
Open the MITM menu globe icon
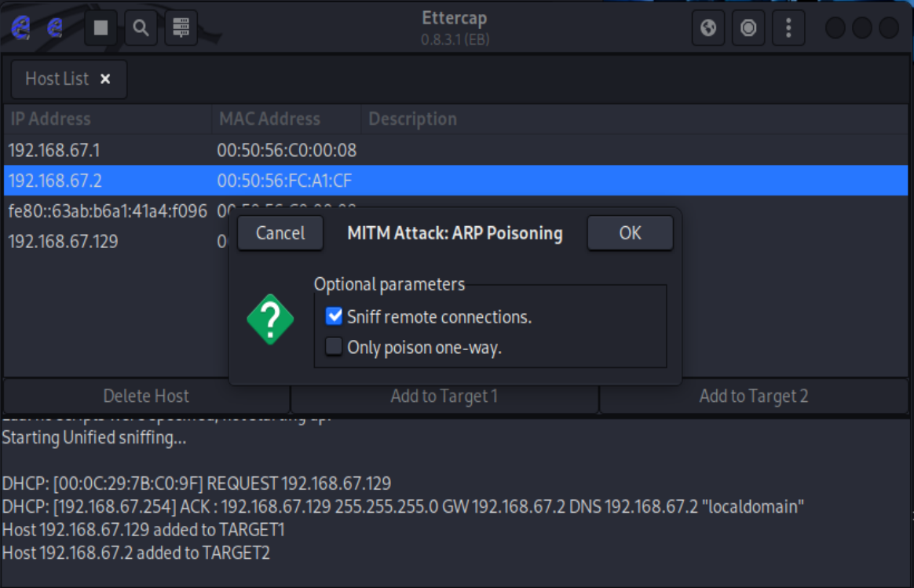708,28
